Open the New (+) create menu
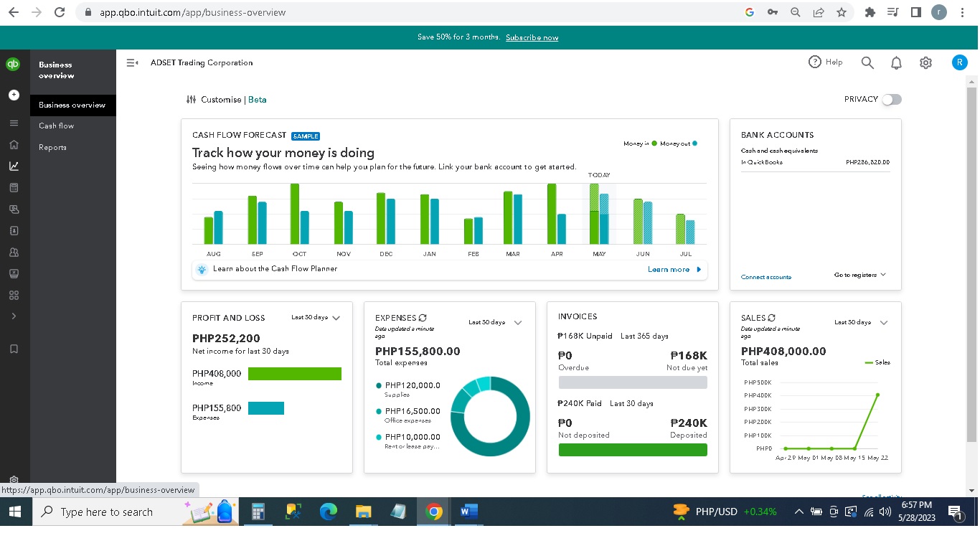 [14, 95]
